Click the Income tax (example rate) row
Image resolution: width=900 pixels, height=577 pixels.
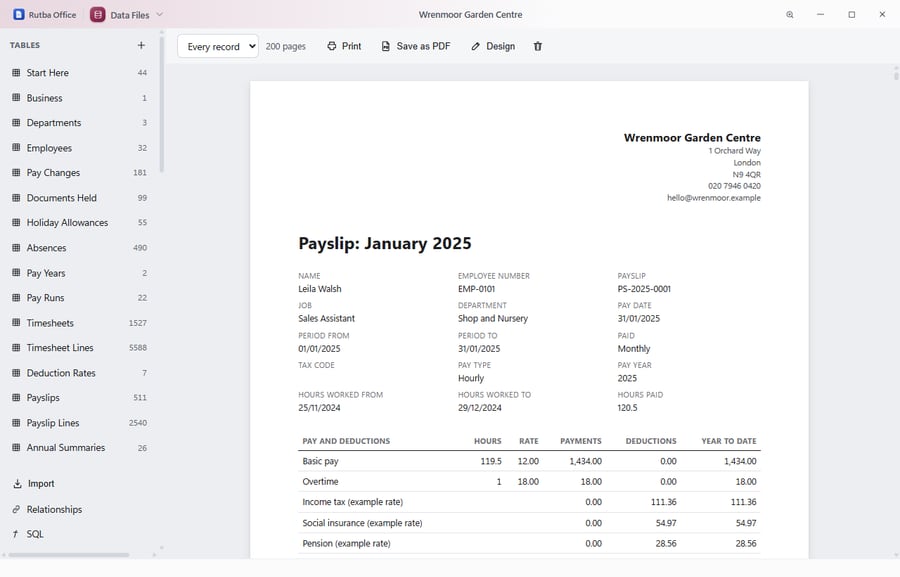click(529, 502)
